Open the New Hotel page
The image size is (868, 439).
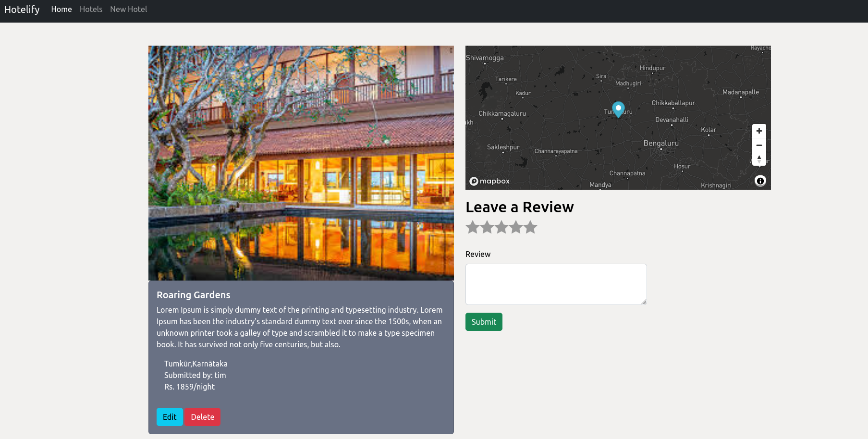[x=128, y=9]
